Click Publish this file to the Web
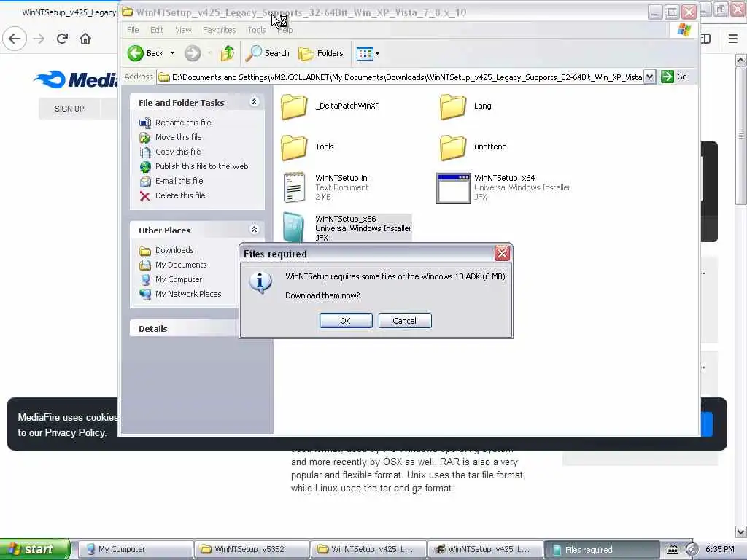 201,166
